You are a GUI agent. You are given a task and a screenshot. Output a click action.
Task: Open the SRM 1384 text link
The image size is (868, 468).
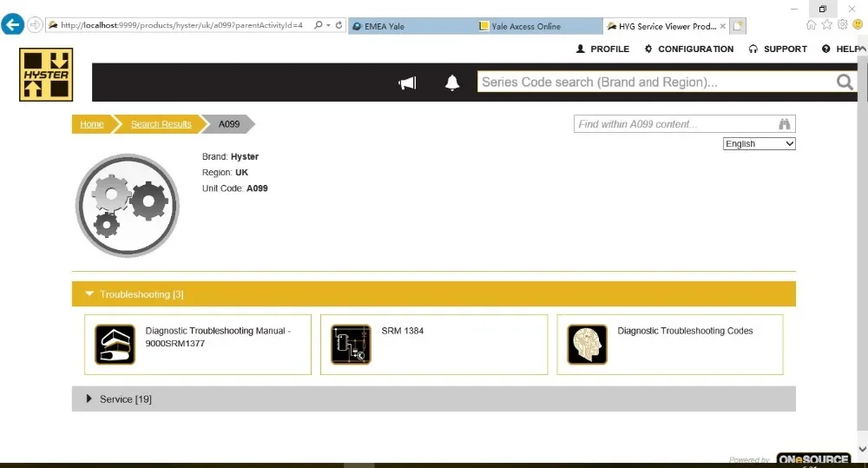tap(403, 331)
